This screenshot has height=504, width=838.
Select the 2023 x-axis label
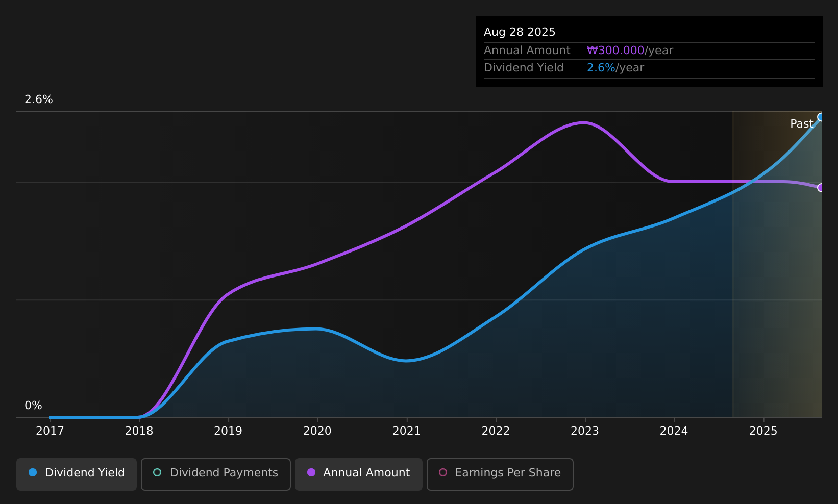coord(585,431)
